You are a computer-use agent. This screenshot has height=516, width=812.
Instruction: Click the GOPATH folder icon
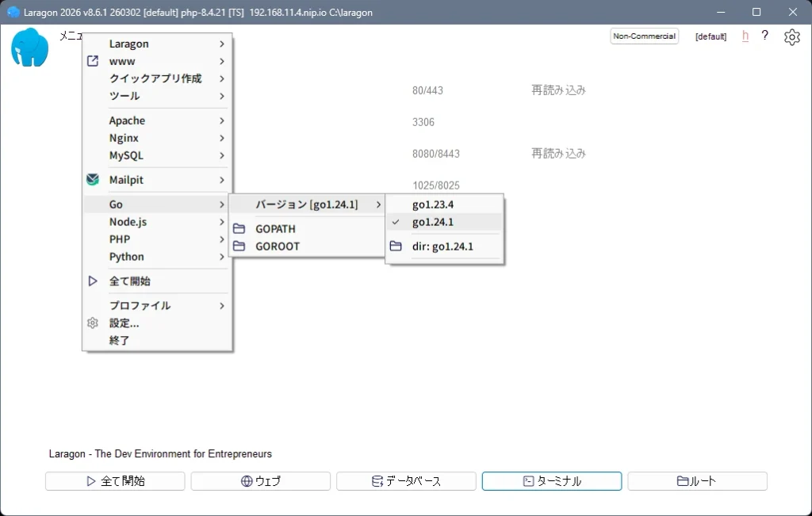pyautogui.click(x=239, y=229)
